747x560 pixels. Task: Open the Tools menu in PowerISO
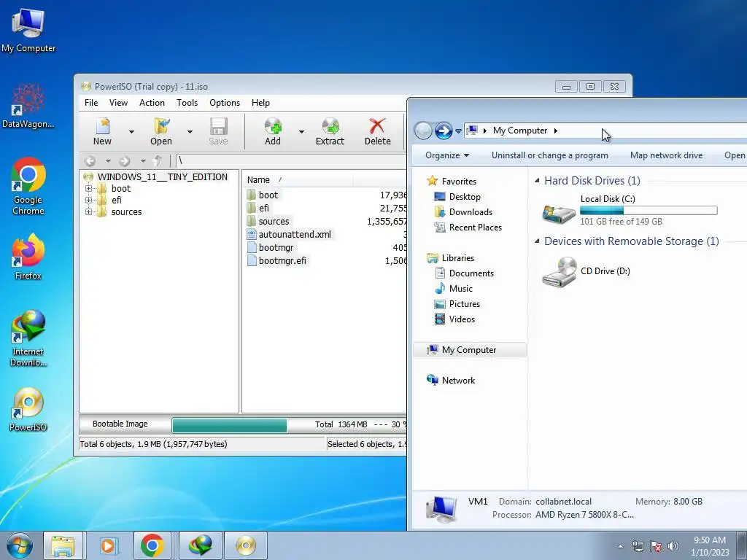[187, 103]
